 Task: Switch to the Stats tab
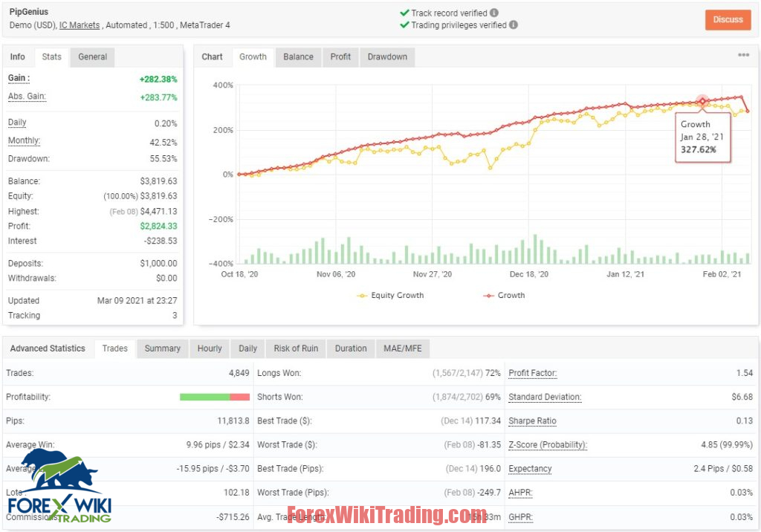point(51,56)
